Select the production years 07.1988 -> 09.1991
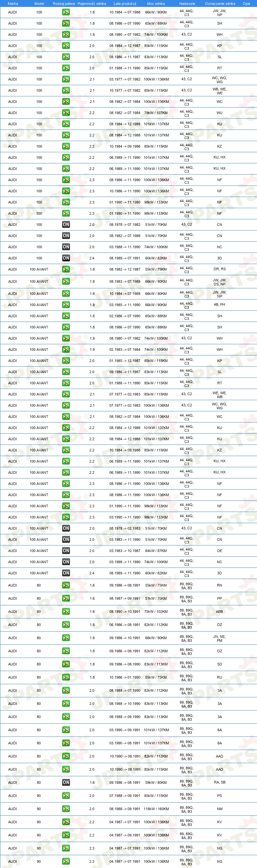 pyautogui.click(x=125, y=796)
